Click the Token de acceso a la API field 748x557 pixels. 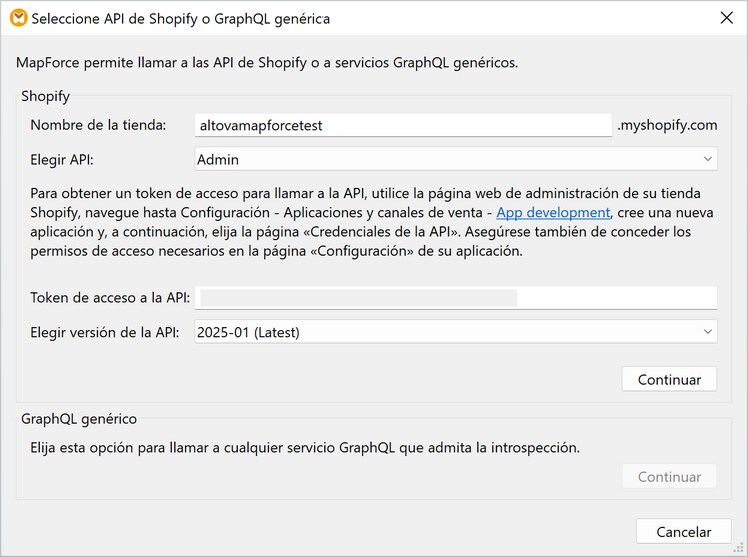(x=456, y=298)
